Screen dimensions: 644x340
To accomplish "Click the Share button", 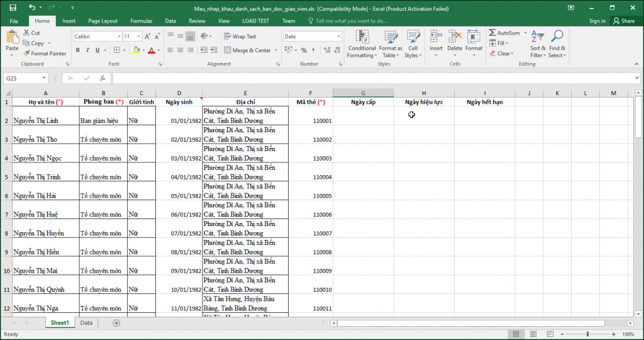I will click(x=625, y=21).
